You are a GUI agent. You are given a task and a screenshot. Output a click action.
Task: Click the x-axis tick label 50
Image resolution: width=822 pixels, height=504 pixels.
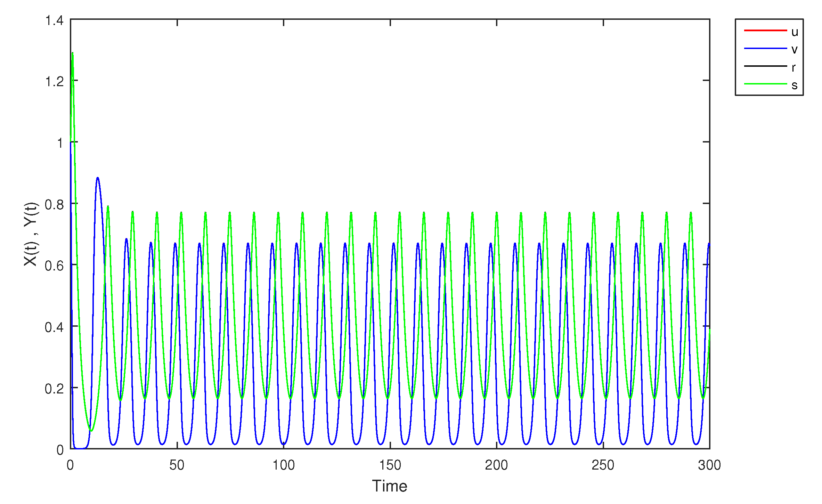click(x=177, y=465)
